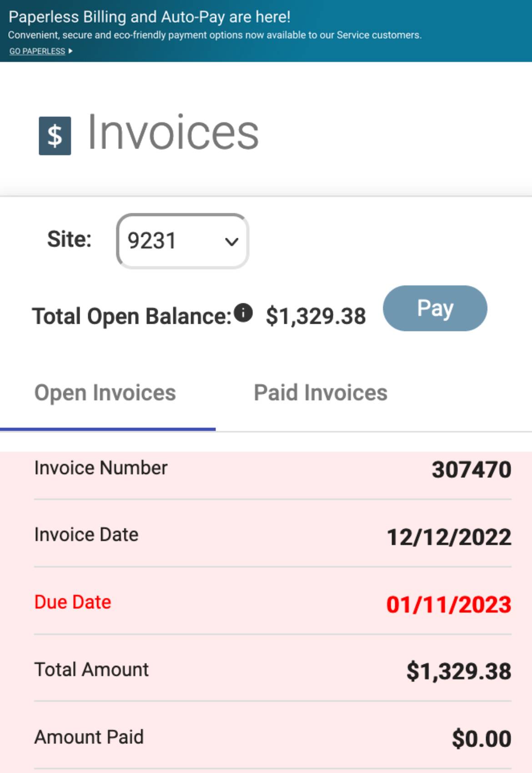Click the chevron arrow in Site selector

[x=232, y=242]
